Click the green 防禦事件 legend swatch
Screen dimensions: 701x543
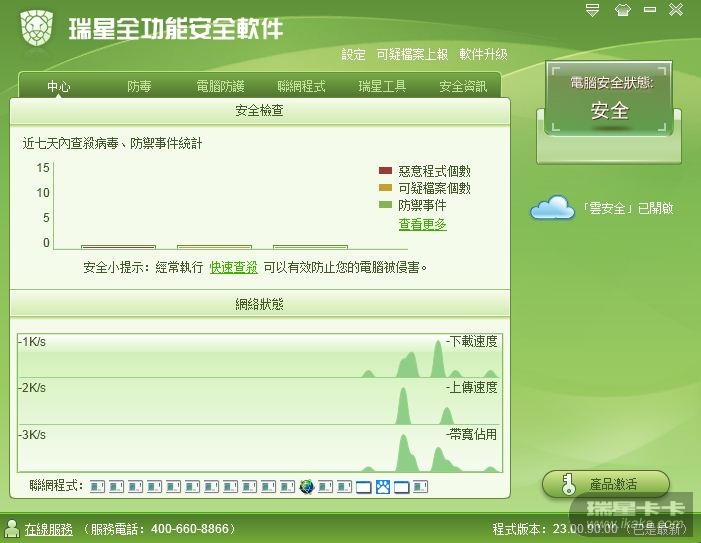(385, 204)
